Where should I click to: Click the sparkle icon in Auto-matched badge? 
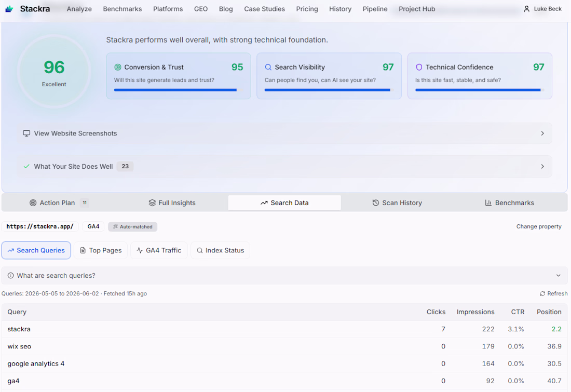tap(115, 226)
